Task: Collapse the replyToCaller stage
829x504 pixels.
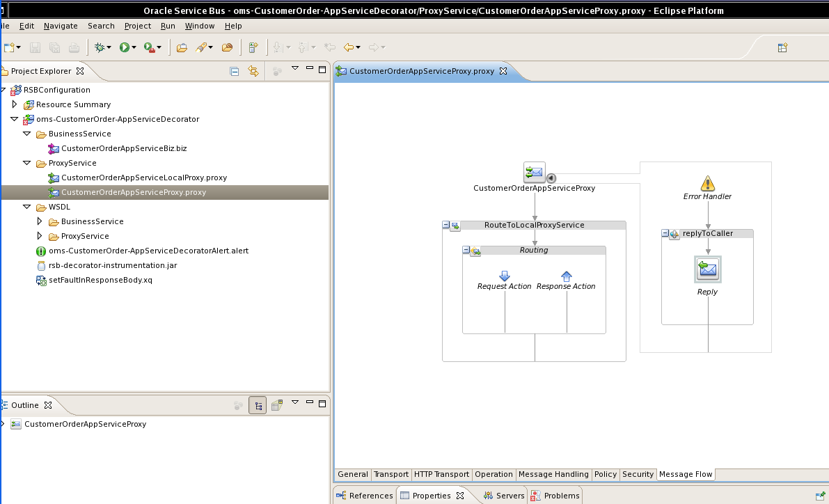Action: click(x=665, y=233)
